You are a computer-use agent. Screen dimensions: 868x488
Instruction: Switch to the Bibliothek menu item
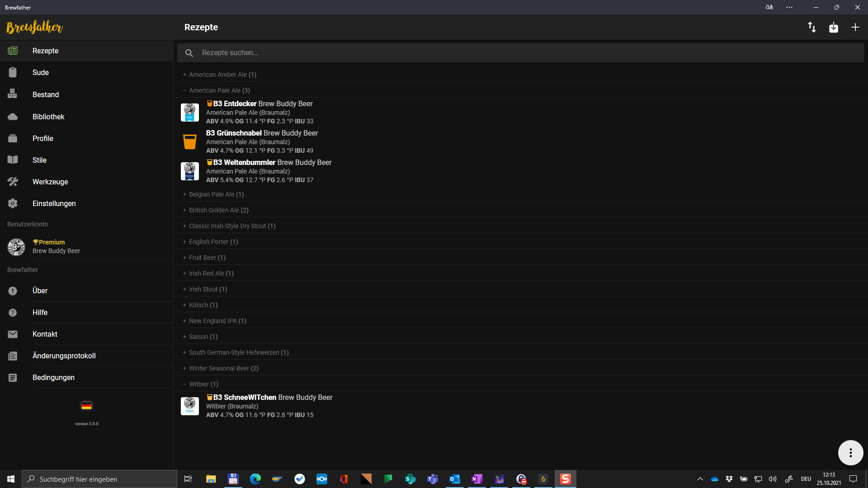click(x=48, y=117)
